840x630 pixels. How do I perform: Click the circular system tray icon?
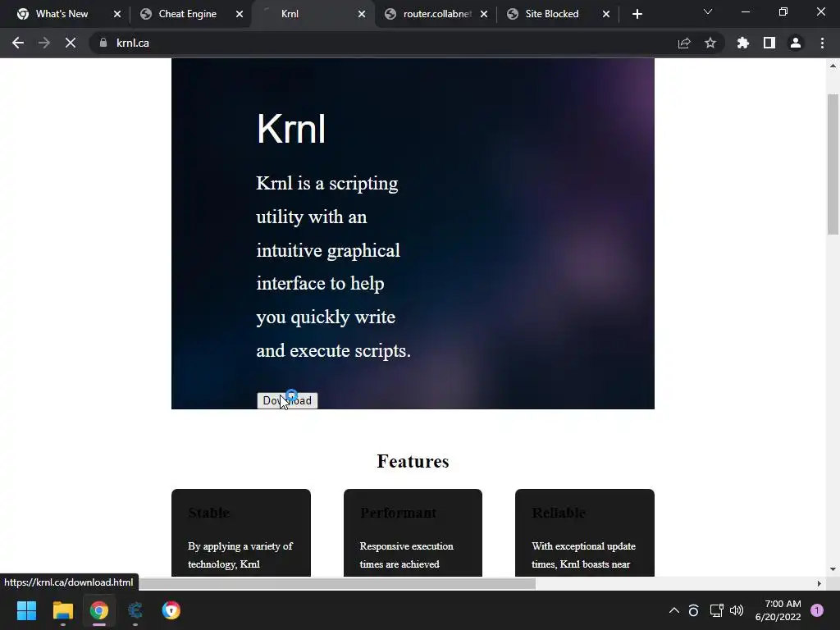click(x=693, y=610)
